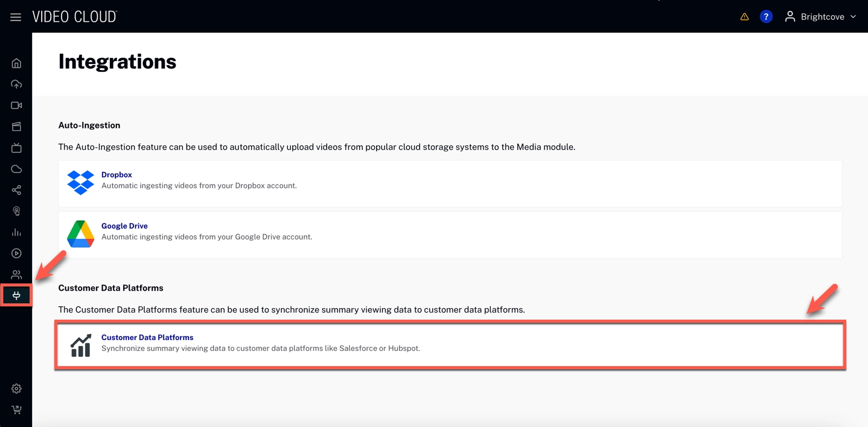
Task: Click the chevron next to Brightcove
Action: coord(853,17)
